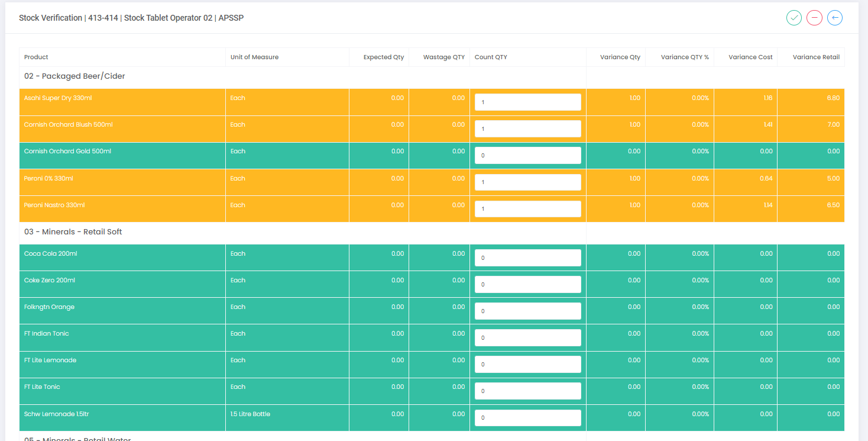Image resolution: width=868 pixels, height=441 pixels.
Task: Click Count QTY field for FT Indian Tonic
Action: pos(527,338)
